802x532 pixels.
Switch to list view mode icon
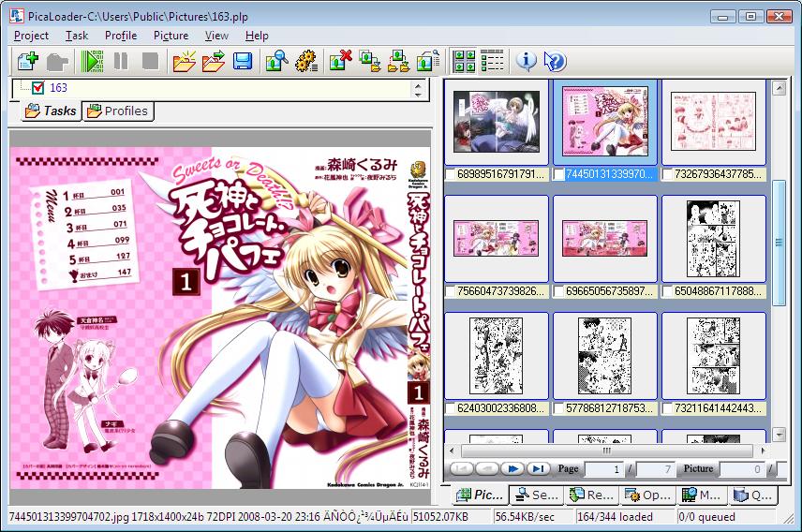pos(492,62)
